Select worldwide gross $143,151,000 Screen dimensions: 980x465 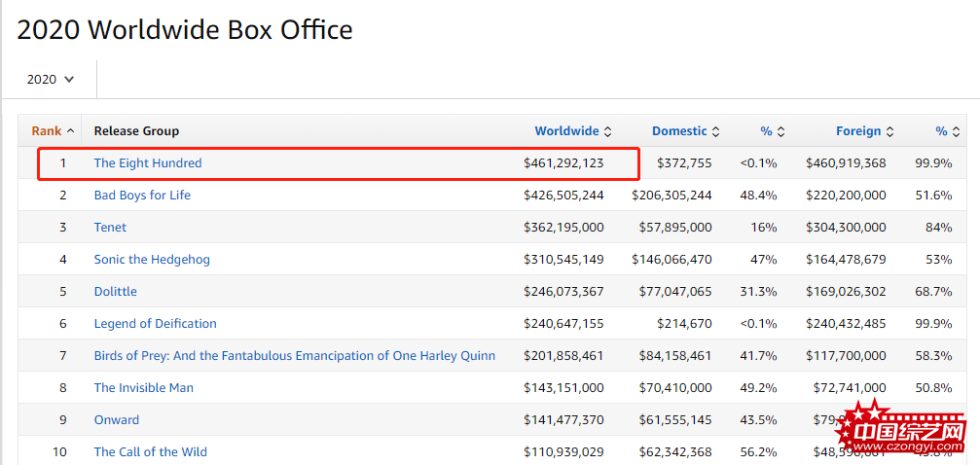(563, 387)
